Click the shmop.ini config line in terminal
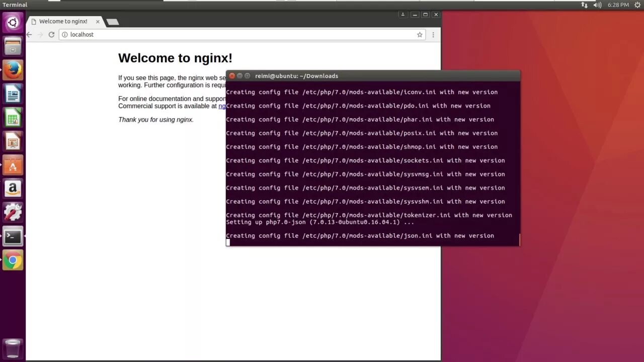The width and height of the screenshot is (644, 362). [x=362, y=147]
